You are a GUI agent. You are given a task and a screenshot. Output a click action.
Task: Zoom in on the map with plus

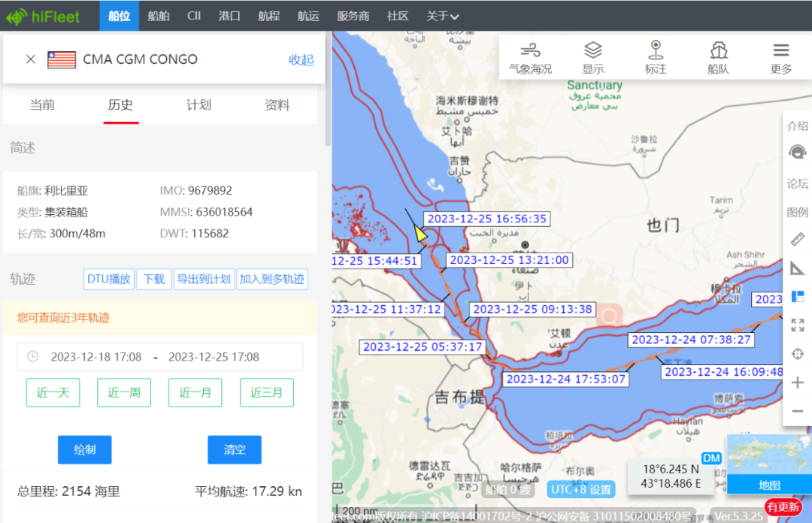tap(798, 382)
